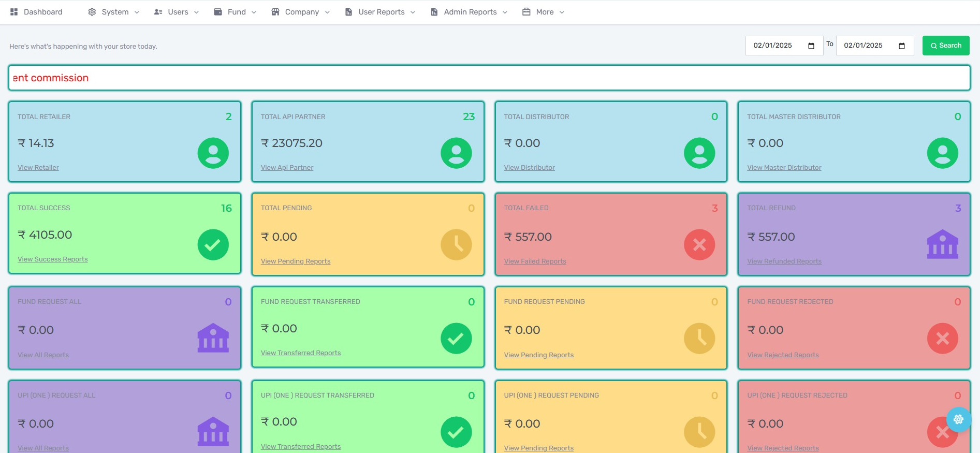Open Total Pending's View Pending Reports link
This screenshot has width=980, height=453.
point(296,261)
